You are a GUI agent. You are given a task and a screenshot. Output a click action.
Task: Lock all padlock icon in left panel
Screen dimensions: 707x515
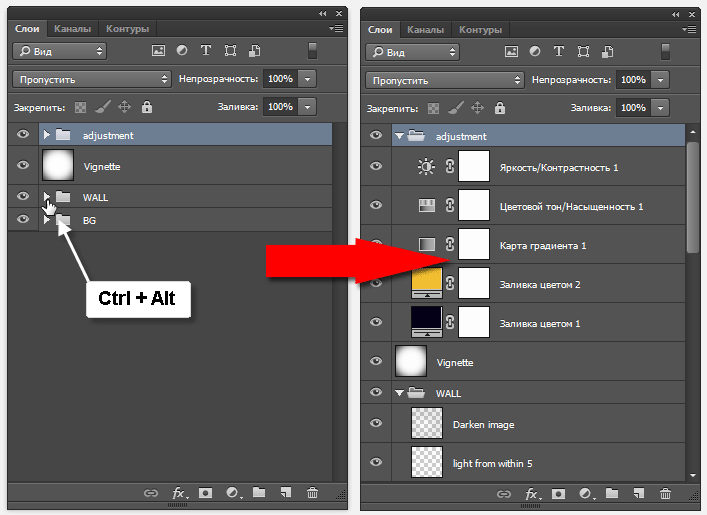(147, 107)
